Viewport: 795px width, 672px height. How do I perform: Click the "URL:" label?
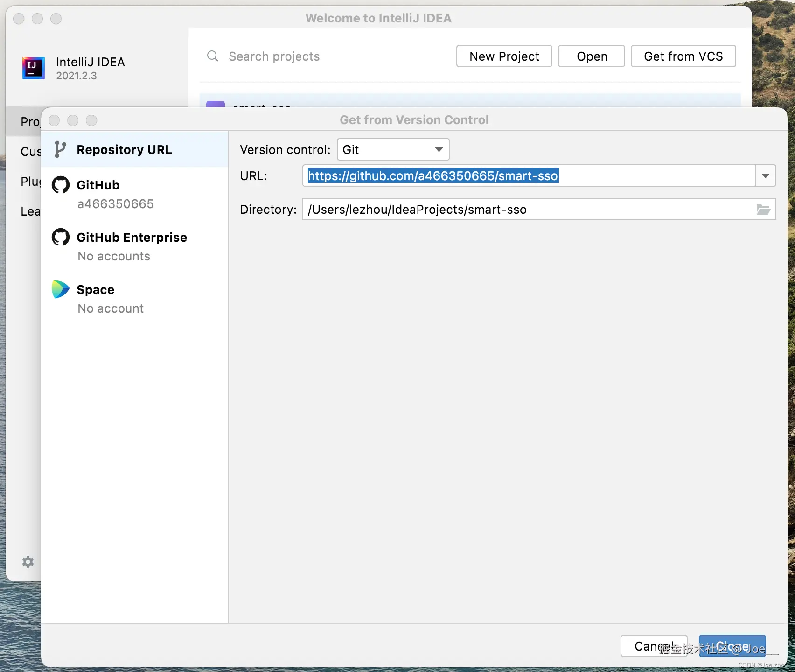(x=253, y=176)
